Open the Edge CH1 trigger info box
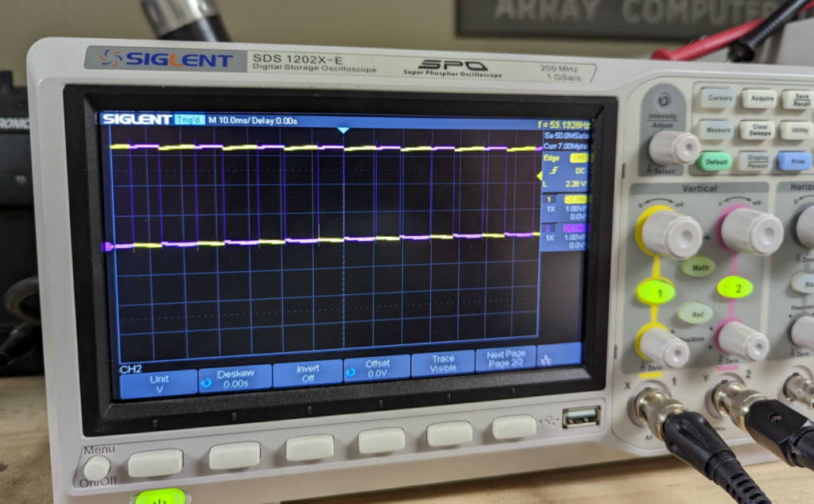 pyautogui.click(x=565, y=171)
